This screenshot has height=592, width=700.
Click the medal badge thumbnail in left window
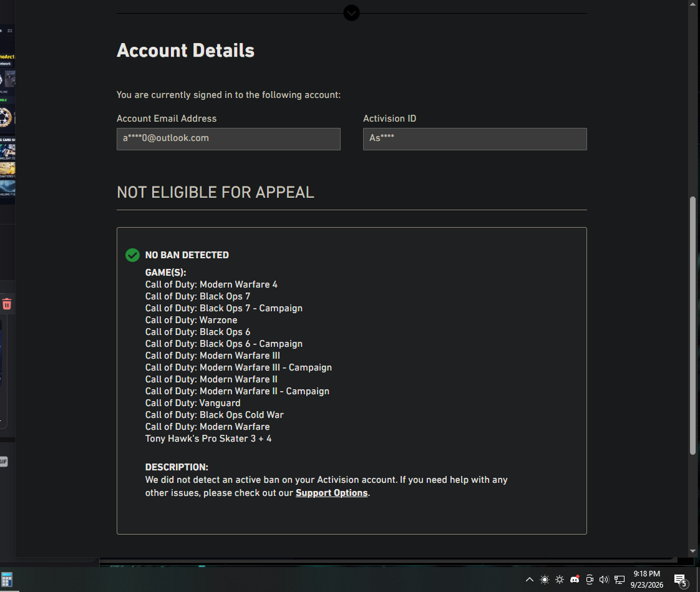click(x=5, y=117)
